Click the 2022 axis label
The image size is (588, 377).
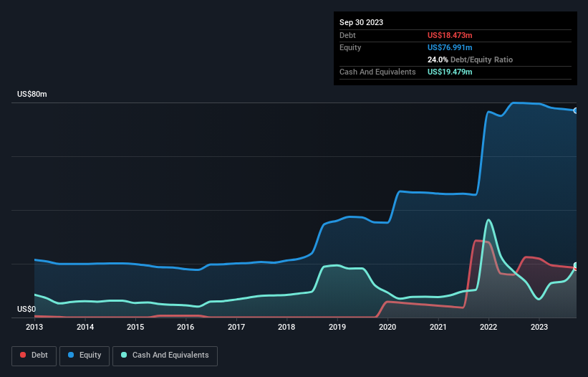coord(488,327)
